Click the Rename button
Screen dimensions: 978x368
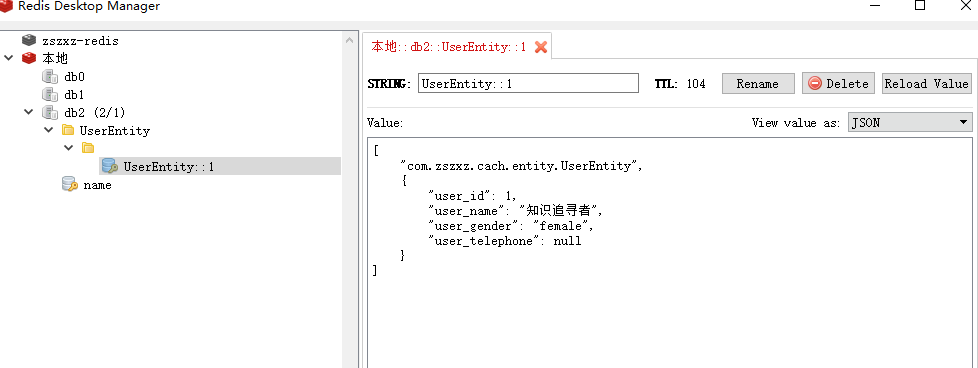758,84
